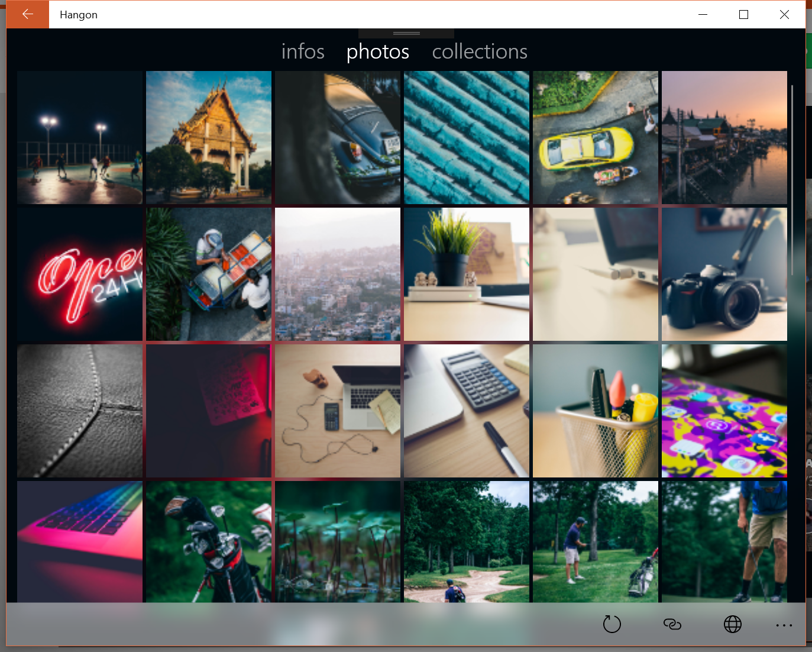Open the hazy cityscape photo
The image size is (812, 652).
(338, 274)
